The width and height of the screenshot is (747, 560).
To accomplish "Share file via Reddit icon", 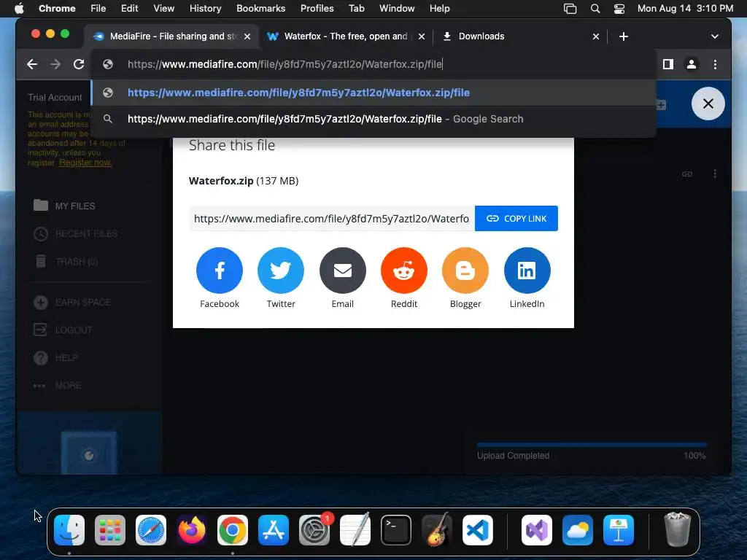I will coord(404,270).
